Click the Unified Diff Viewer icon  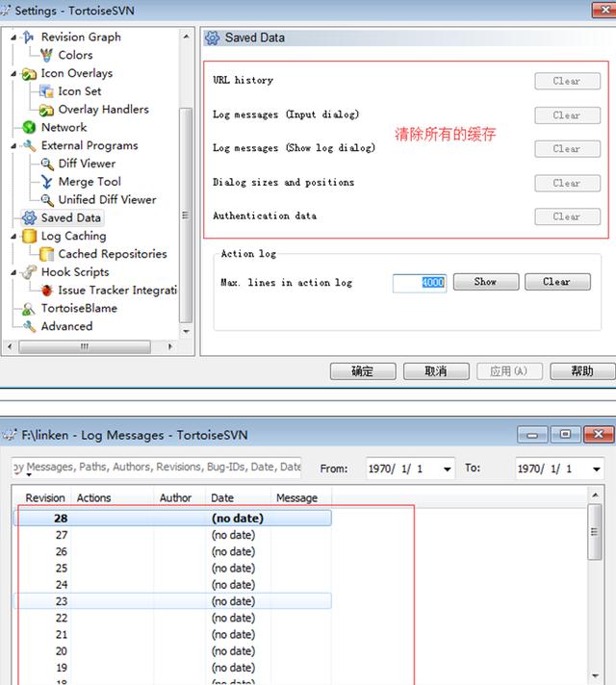pos(47,200)
